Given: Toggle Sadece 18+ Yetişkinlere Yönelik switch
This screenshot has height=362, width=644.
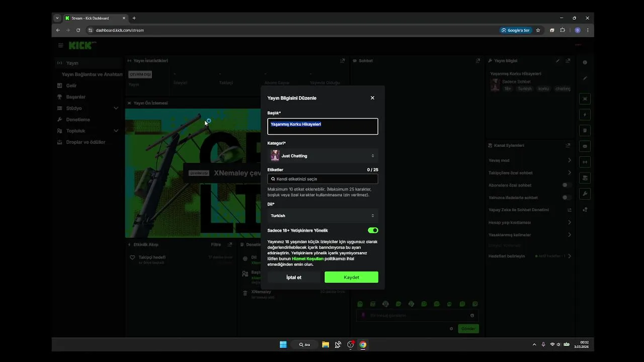Looking at the screenshot, I should [x=373, y=230].
